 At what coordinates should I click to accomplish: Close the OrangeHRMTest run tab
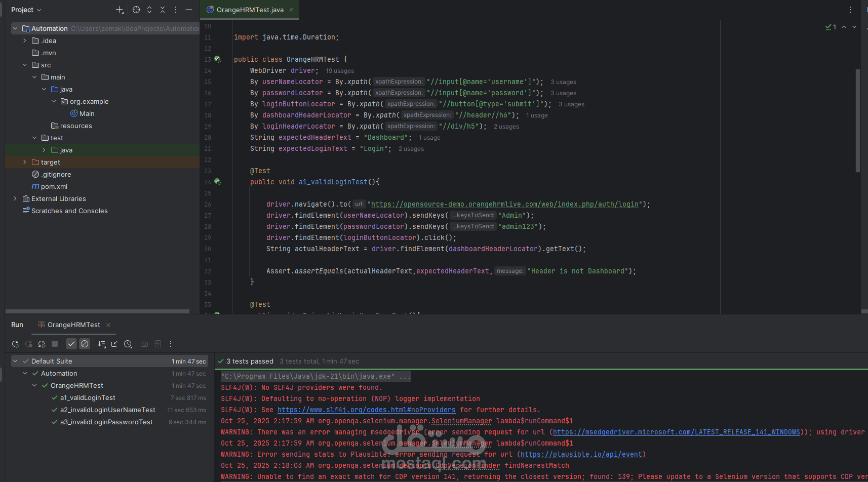pyautogui.click(x=108, y=325)
